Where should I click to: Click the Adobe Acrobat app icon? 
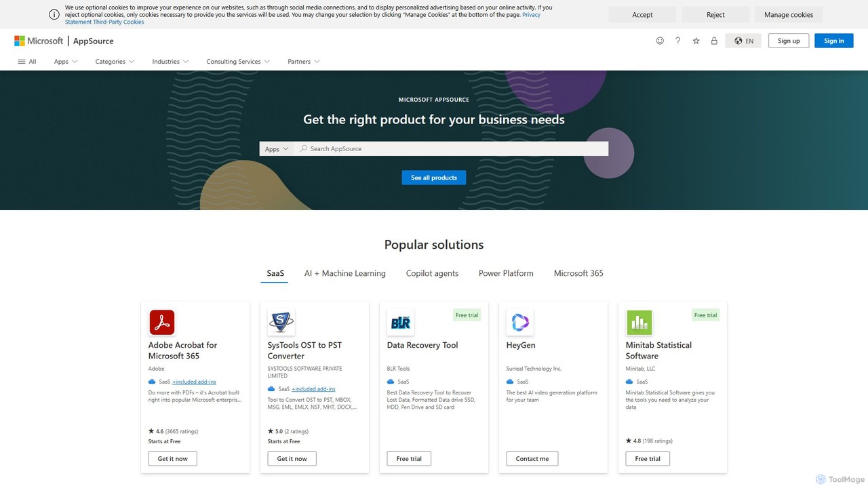[x=162, y=323]
